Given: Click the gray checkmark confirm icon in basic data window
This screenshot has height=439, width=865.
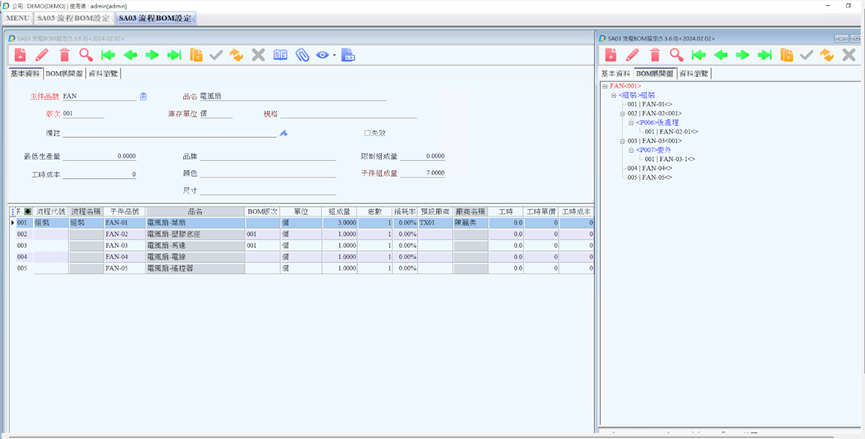Looking at the screenshot, I should pos(216,55).
